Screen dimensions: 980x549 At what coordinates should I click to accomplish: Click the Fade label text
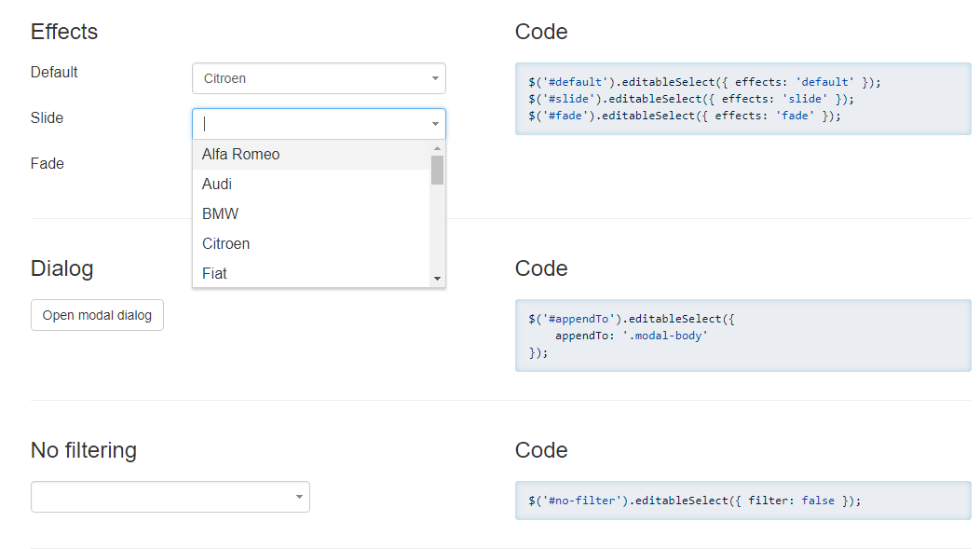[x=48, y=164]
